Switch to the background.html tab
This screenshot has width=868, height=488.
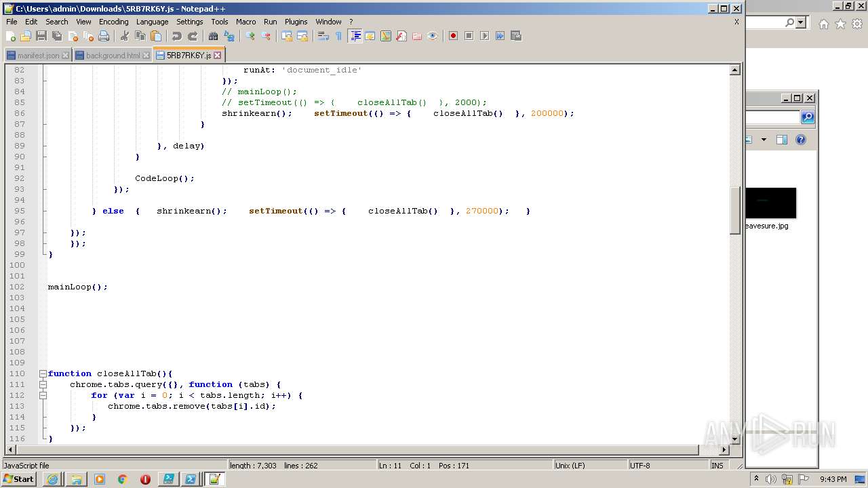pos(113,56)
